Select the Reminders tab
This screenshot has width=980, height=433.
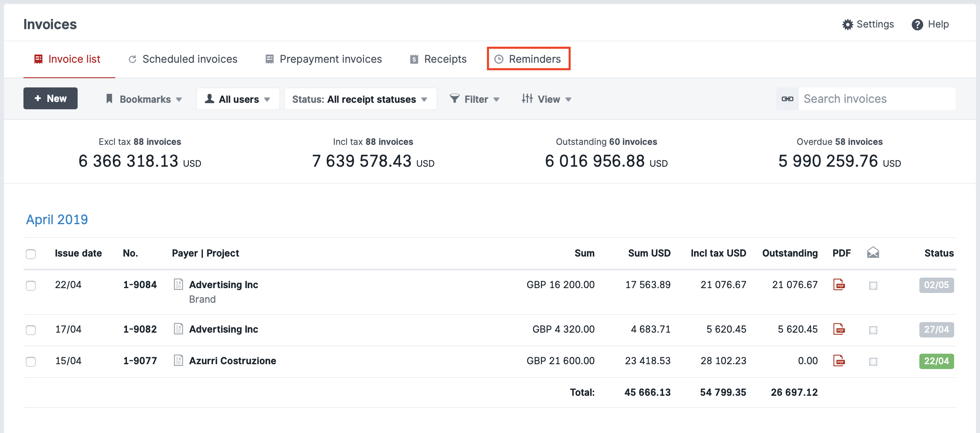click(528, 59)
